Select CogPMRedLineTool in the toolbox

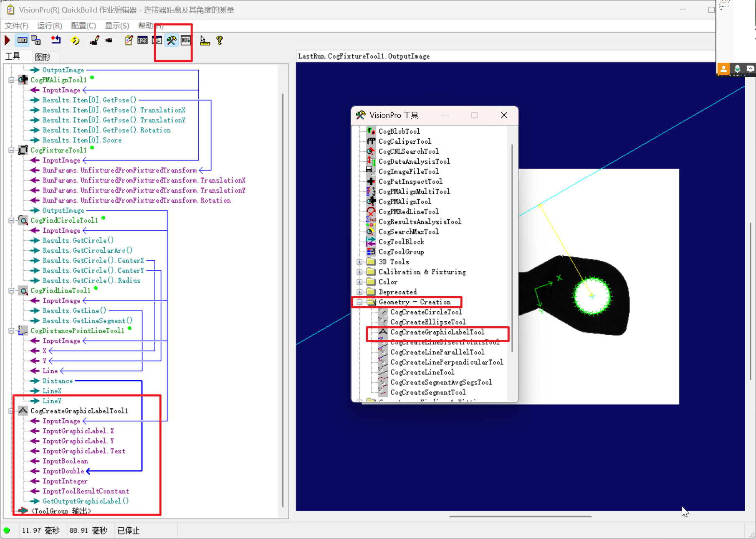[408, 211]
